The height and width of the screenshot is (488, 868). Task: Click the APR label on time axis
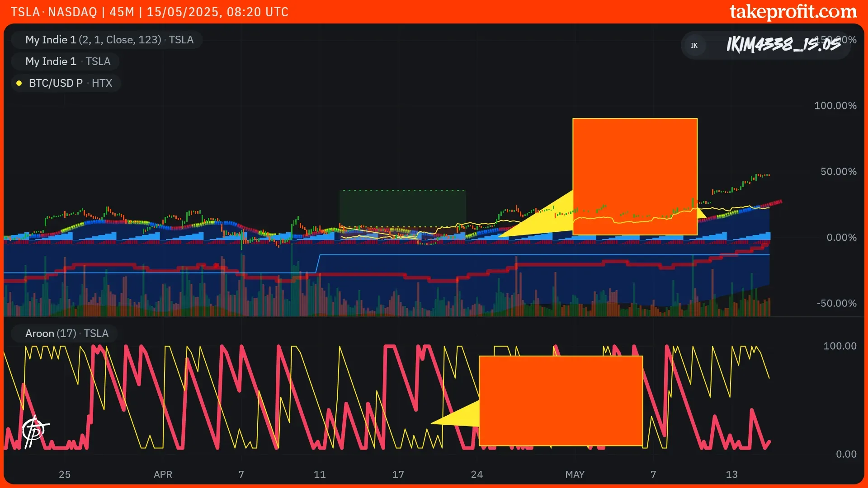(163, 474)
